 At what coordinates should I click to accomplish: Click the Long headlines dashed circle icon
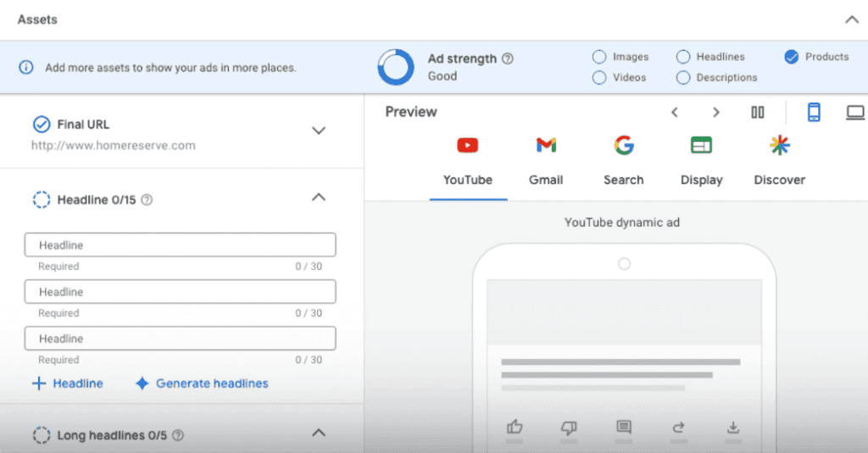(x=42, y=435)
